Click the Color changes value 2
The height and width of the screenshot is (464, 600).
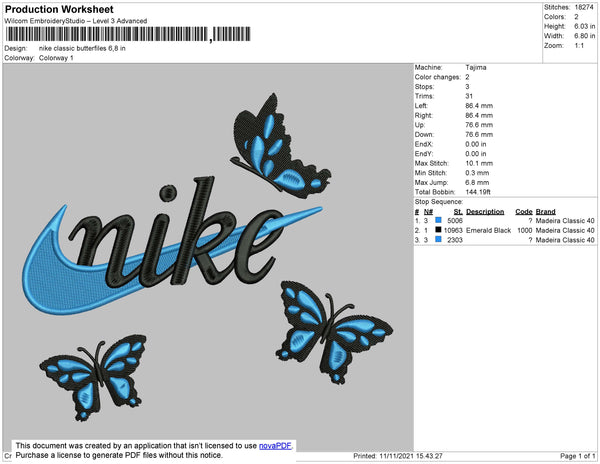[x=467, y=77]
